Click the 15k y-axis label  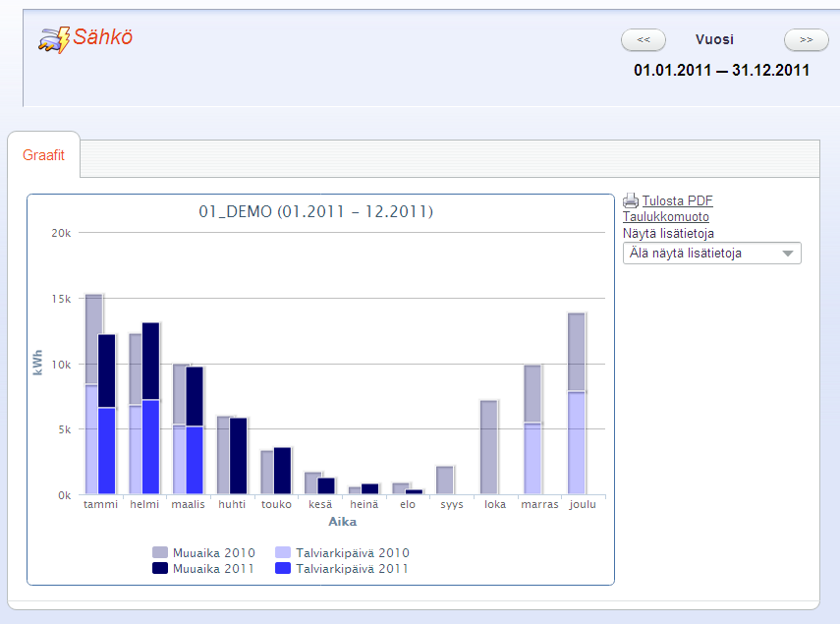click(61, 299)
